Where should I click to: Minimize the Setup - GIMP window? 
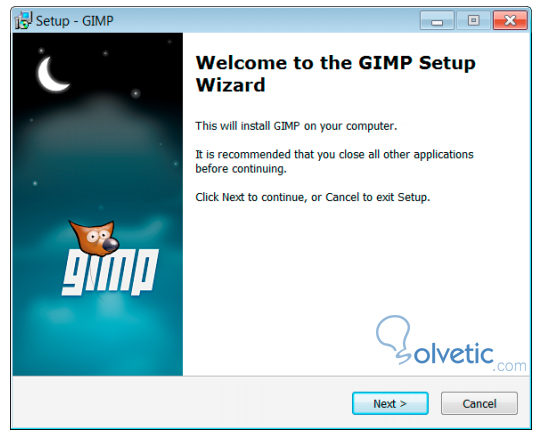click(x=437, y=21)
